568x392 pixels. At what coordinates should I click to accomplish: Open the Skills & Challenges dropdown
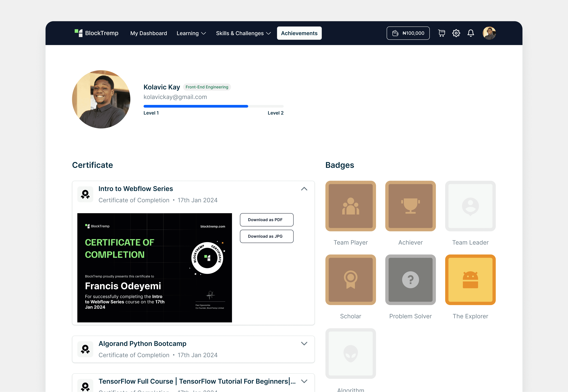tap(243, 33)
